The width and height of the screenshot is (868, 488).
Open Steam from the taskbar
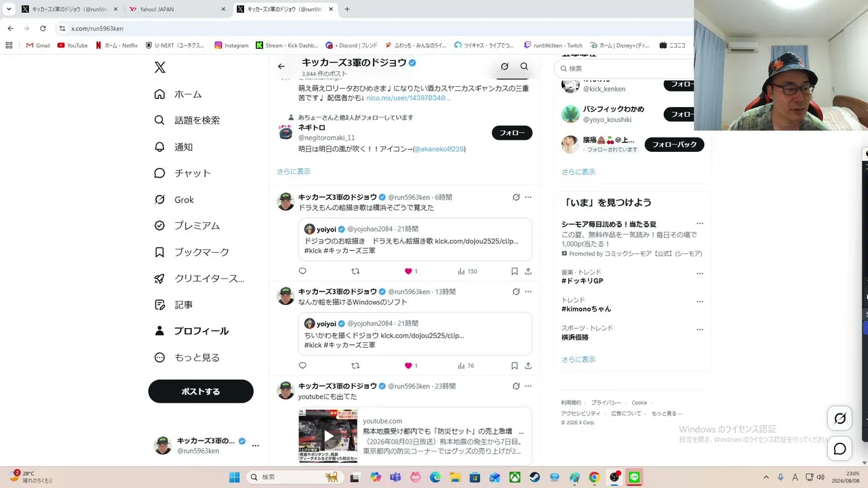(534, 477)
